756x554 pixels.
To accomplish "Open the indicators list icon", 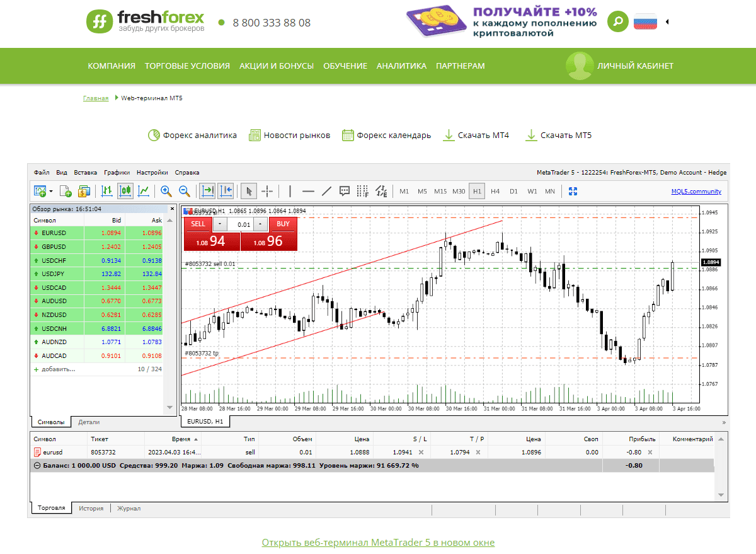I will point(382,191).
